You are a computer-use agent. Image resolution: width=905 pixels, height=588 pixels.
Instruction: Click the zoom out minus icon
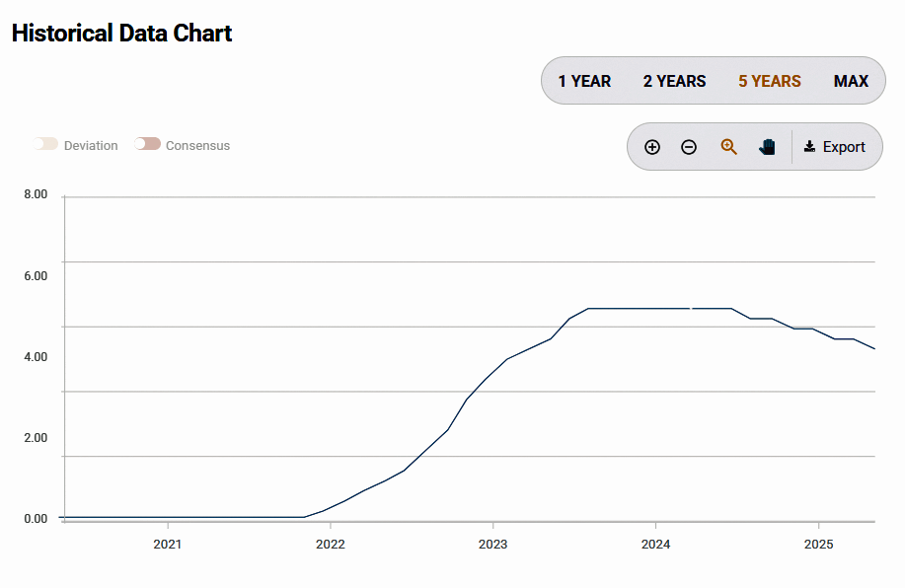689,147
